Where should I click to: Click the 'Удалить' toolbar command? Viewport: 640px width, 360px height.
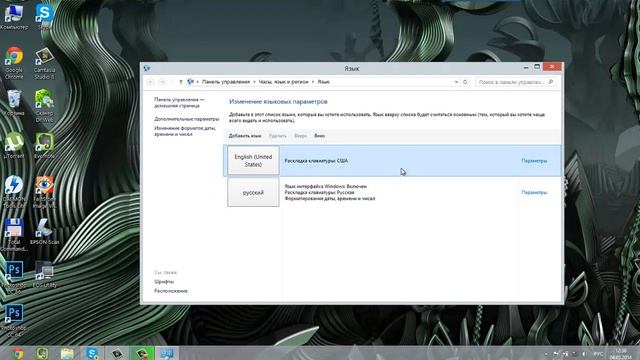[278, 136]
